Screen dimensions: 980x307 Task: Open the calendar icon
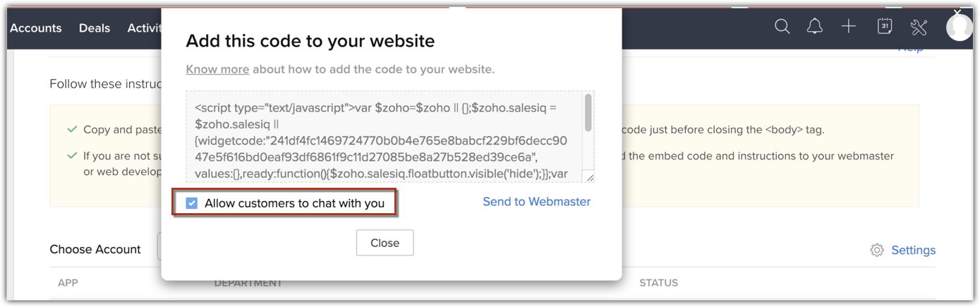pyautogui.click(x=884, y=27)
